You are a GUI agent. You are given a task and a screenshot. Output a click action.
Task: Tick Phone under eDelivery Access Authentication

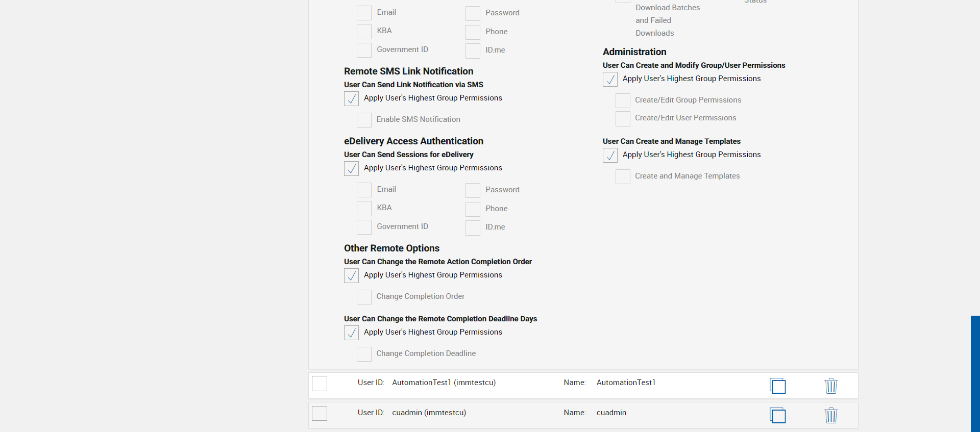click(473, 209)
